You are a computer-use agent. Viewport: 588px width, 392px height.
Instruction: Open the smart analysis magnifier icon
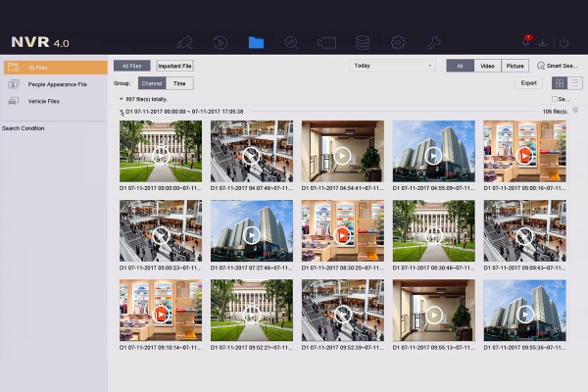pyautogui.click(x=291, y=43)
